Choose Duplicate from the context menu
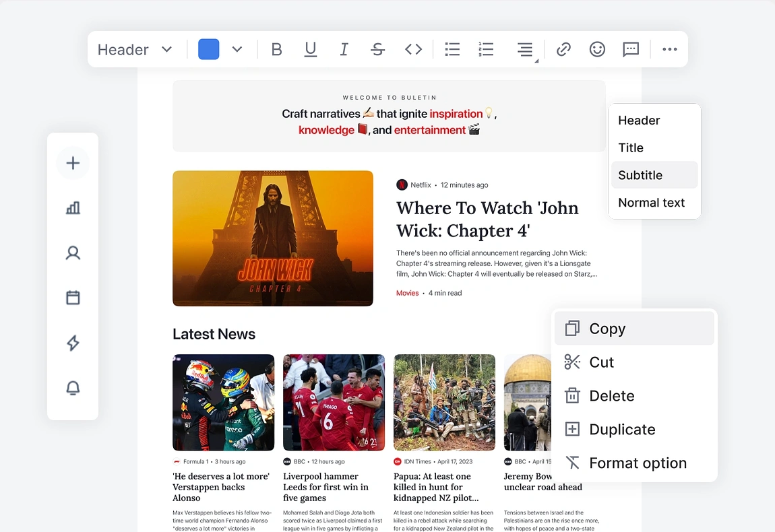 coord(621,429)
